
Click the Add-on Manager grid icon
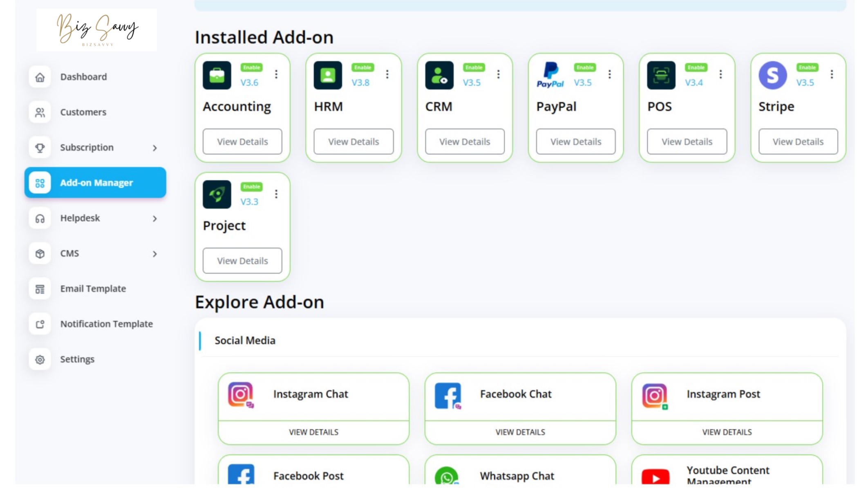pyautogui.click(x=40, y=183)
